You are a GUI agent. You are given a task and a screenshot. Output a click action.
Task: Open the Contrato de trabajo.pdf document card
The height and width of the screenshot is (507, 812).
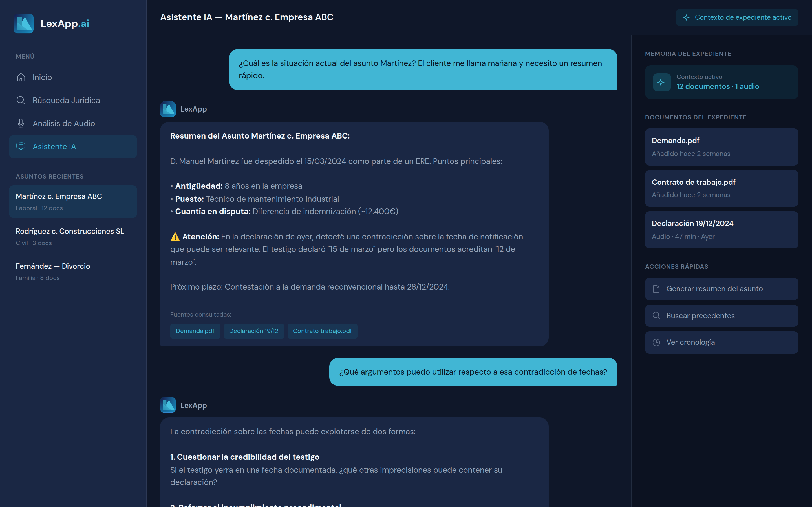tap(721, 188)
